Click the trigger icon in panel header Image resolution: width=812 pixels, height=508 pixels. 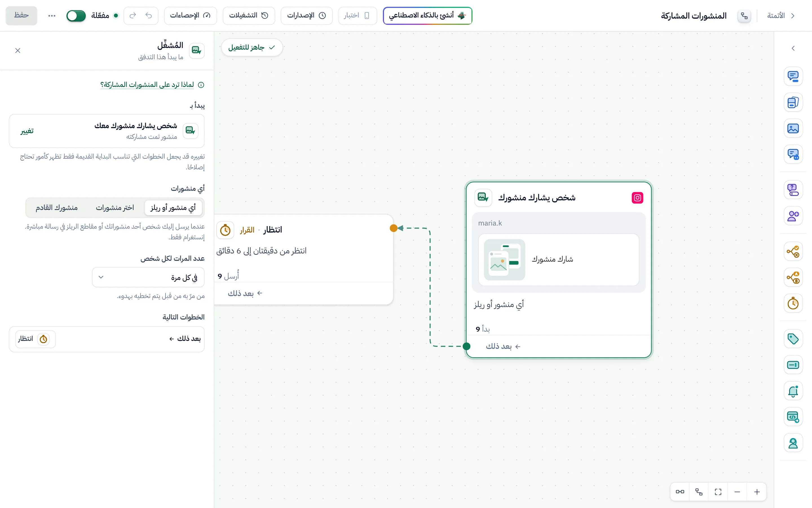pos(197,51)
